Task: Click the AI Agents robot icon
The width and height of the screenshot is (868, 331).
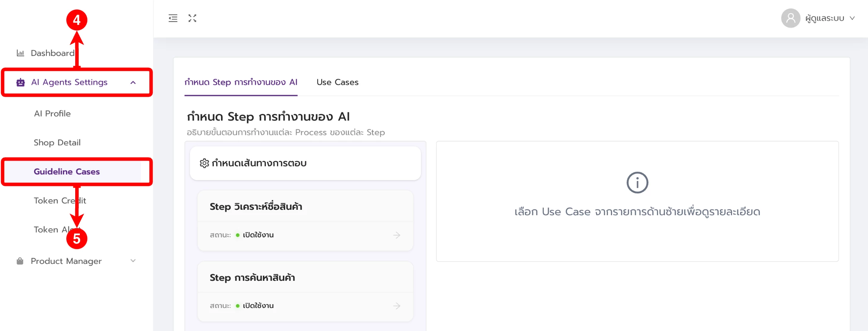Action: click(20, 82)
